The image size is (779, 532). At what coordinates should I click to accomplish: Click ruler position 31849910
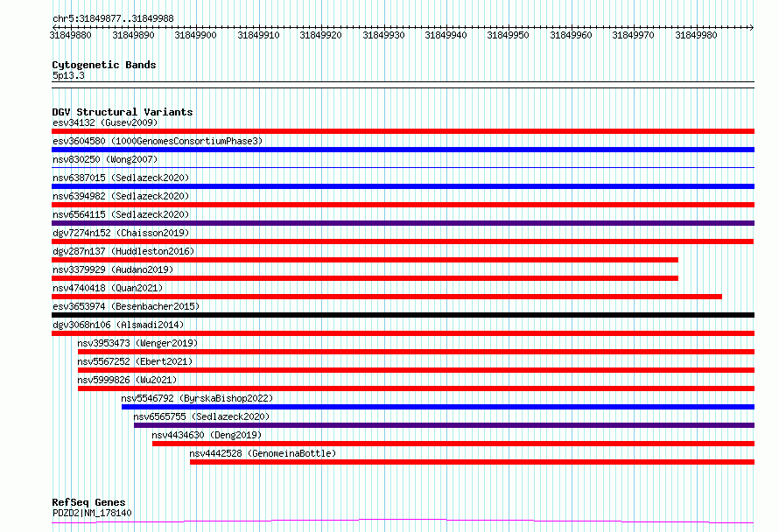tap(258, 35)
